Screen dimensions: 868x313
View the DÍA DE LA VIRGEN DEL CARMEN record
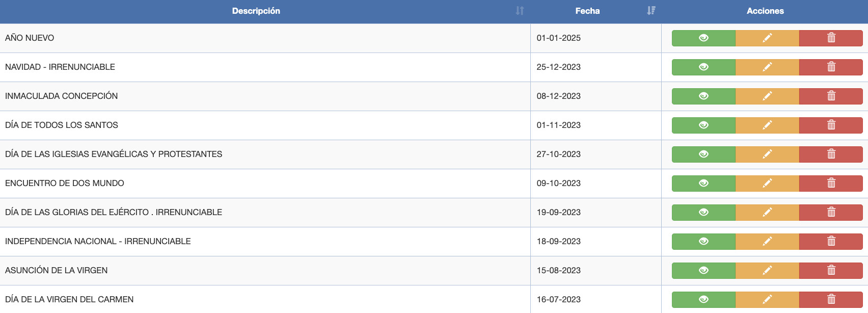[703, 300]
